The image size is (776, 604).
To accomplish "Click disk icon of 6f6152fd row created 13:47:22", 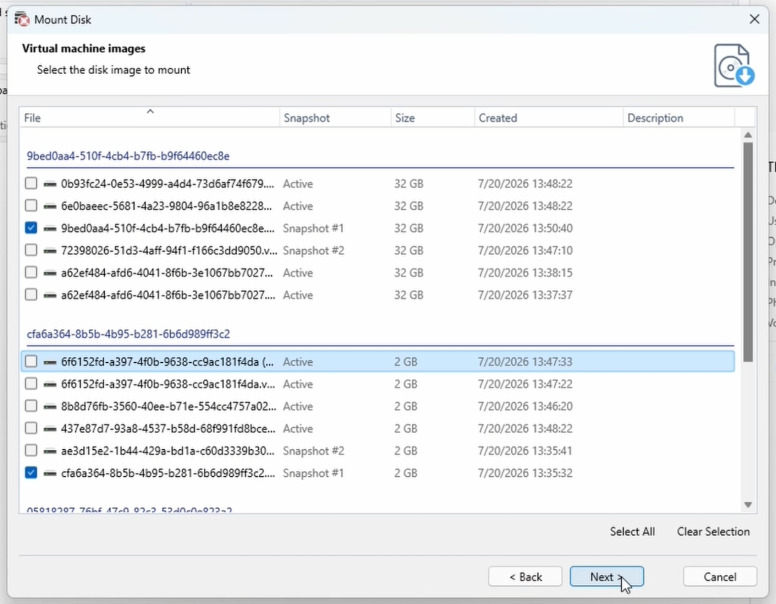I will click(49, 385).
